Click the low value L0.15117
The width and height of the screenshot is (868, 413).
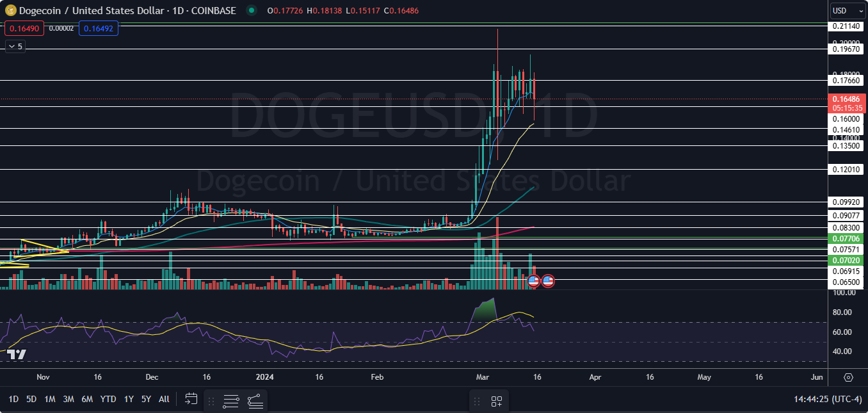point(363,10)
